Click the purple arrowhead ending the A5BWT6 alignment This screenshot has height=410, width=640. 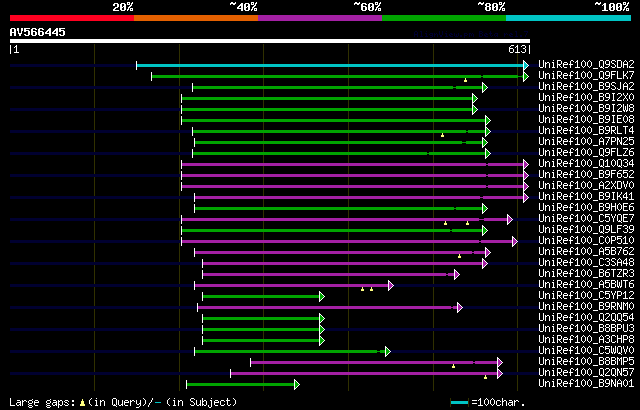point(391,286)
